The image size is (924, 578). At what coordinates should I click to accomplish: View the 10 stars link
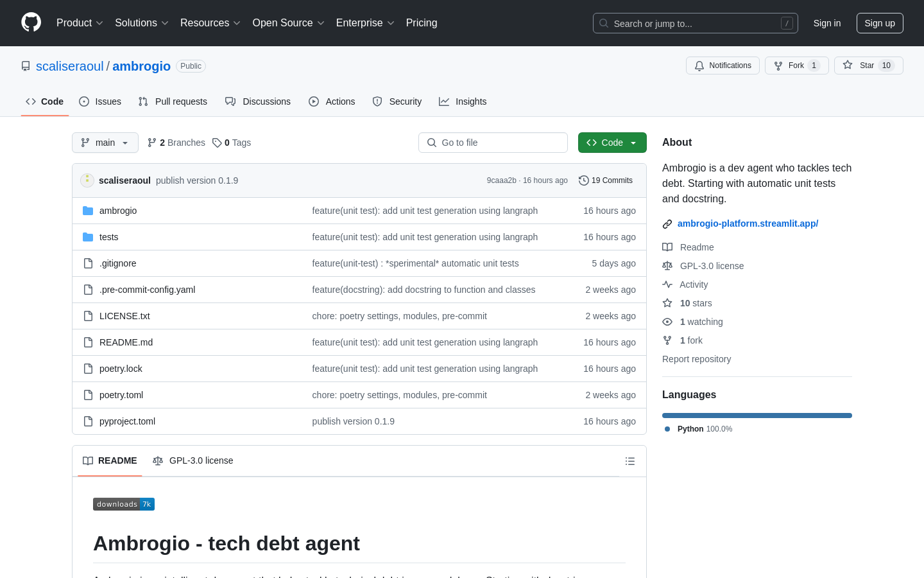point(687,303)
